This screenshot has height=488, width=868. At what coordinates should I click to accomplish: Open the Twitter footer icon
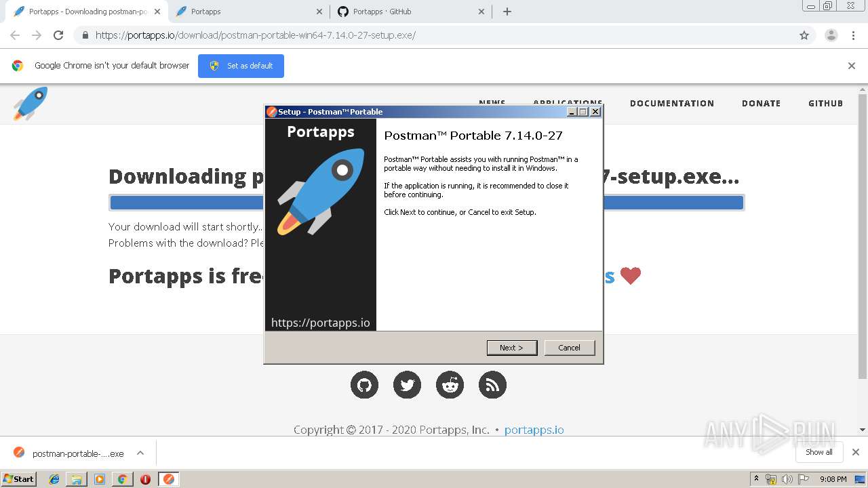point(407,385)
